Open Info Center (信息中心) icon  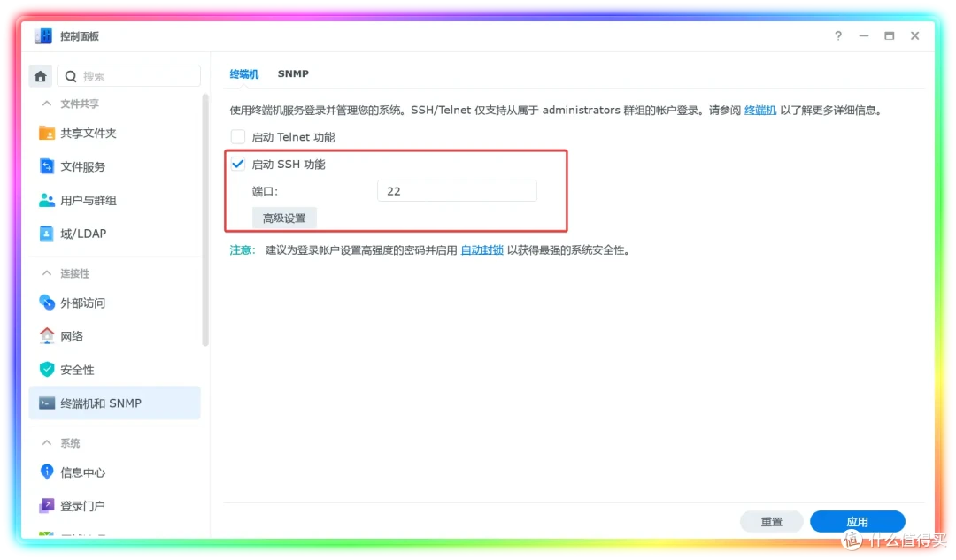(x=46, y=472)
